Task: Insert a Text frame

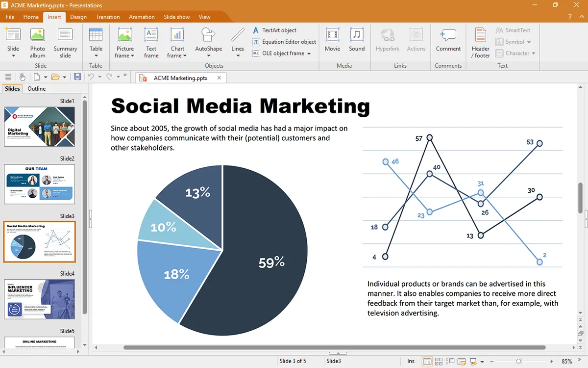Action: [x=151, y=43]
